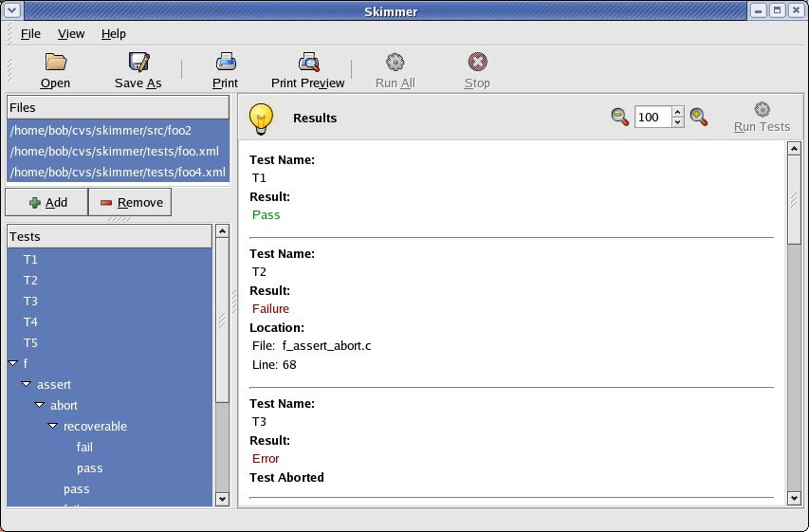Screen dimensions: 809x532
Task: Collapse the 'f' tree node
Action: [x=12, y=364]
